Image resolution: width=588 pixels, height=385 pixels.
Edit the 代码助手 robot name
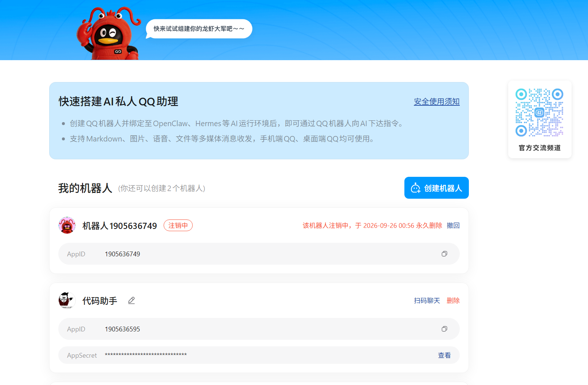tap(132, 300)
